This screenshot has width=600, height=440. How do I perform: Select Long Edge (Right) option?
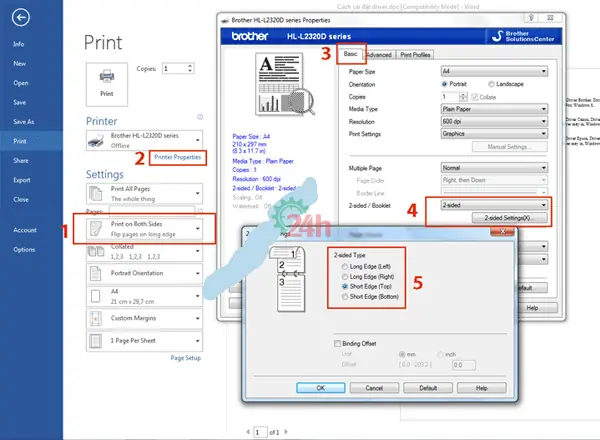click(x=345, y=276)
